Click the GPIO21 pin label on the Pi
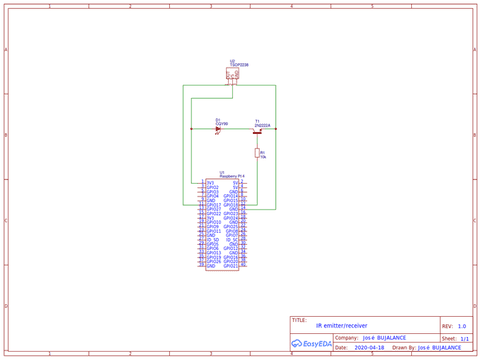The height and width of the screenshot is (360, 480). 231,266
